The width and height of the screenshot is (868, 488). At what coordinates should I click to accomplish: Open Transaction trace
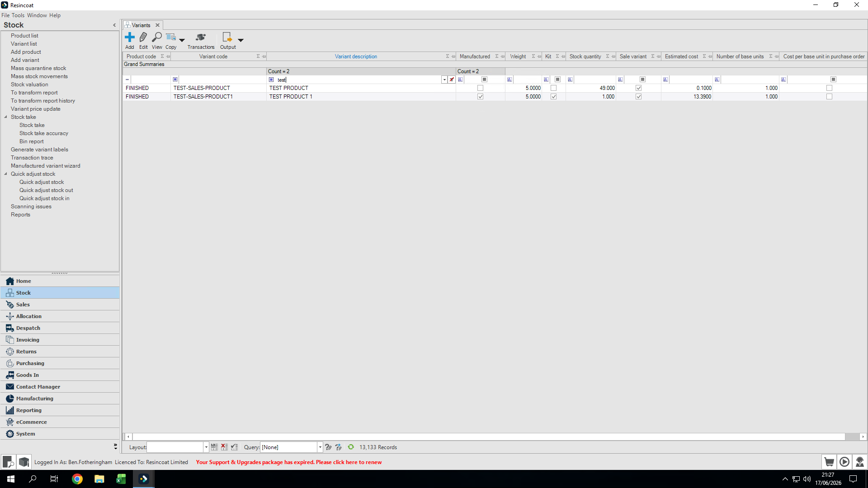pyautogui.click(x=32, y=158)
